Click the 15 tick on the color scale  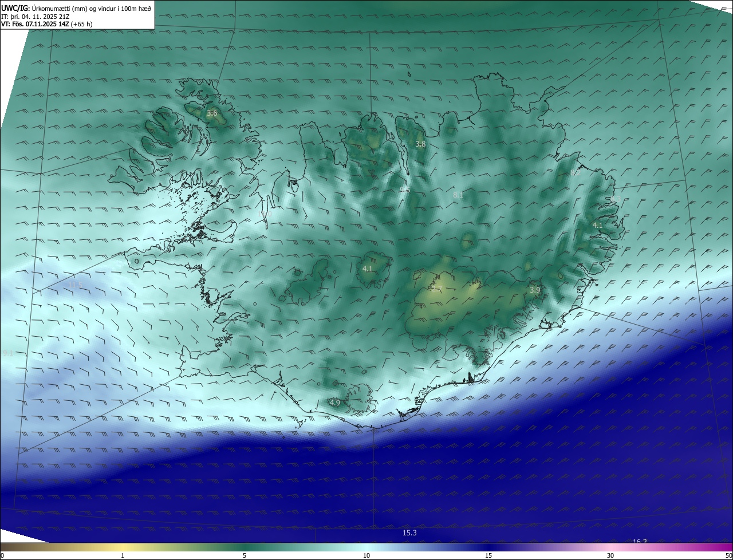click(x=488, y=555)
